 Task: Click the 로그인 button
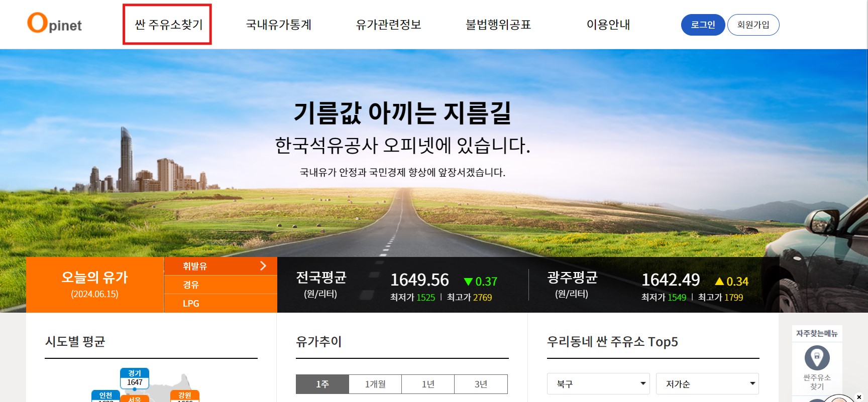[x=703, y=25]
